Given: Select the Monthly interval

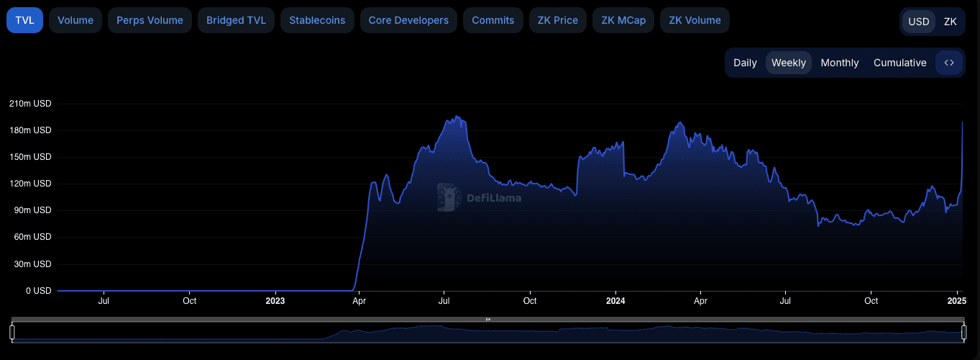Looking at the screenshot, I should click(840, 63).
